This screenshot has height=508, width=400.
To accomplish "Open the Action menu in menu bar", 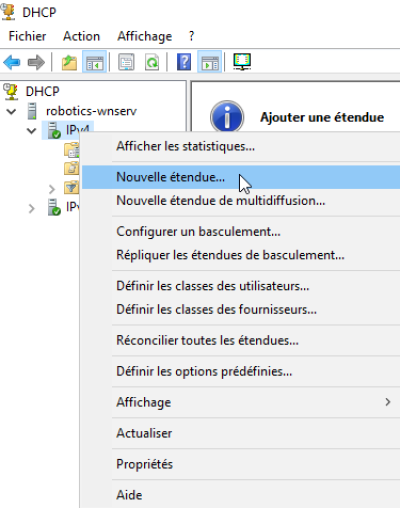I will click(81, 36).
